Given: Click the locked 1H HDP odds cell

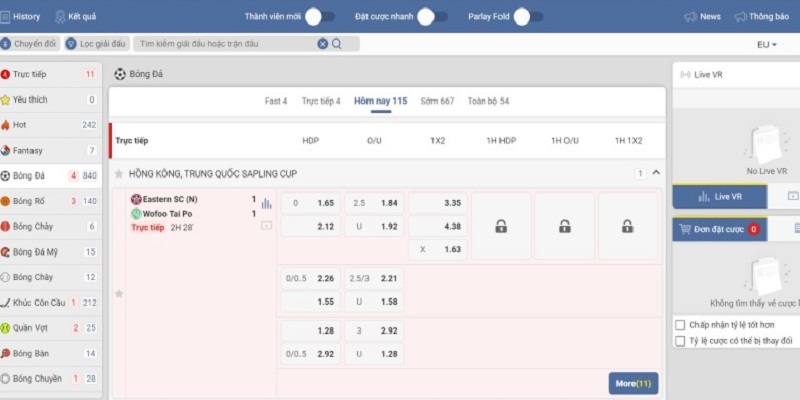Looking at the screenshot, I should [x=500, y=226].
